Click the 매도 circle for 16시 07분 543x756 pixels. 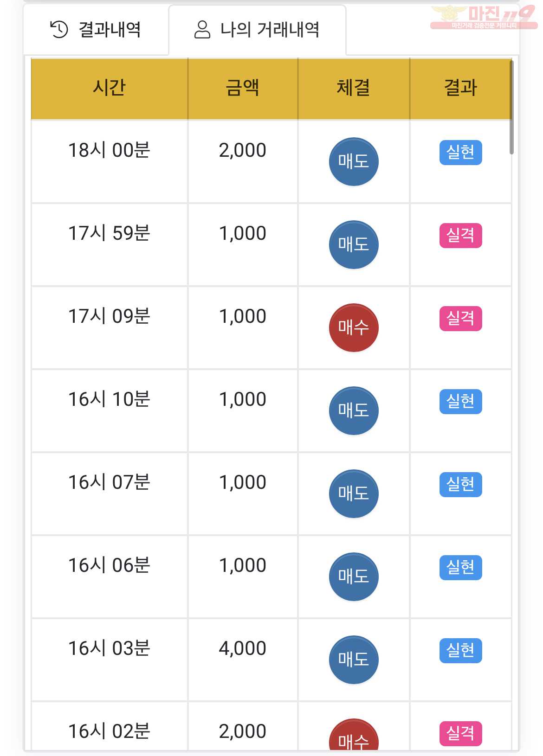pos(354,493)
